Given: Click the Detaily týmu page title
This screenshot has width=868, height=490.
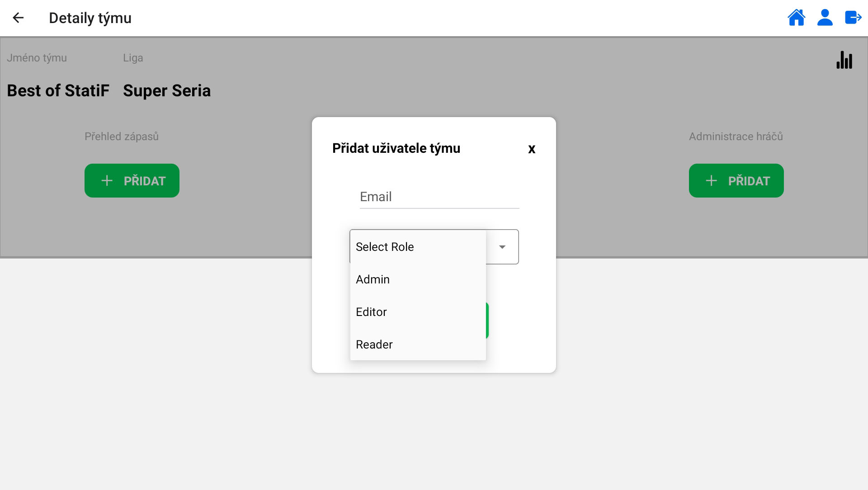Looking at the screenshot, I should tap(90, 18).
